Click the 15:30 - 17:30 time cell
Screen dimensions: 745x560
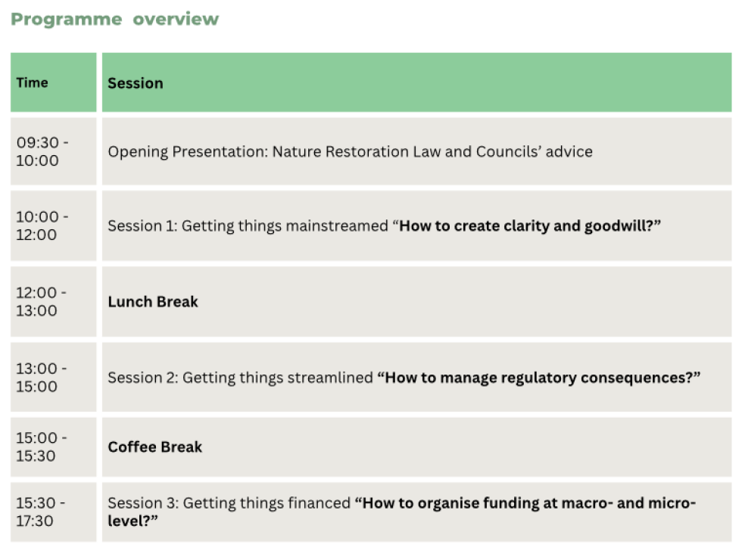click(42, 512)
